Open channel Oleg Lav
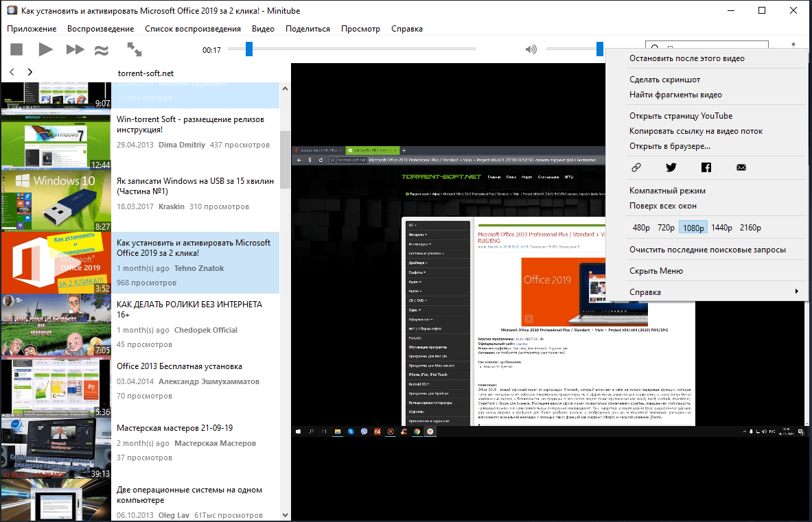Screen dimensions: 812x522 [x=174, y=515]
